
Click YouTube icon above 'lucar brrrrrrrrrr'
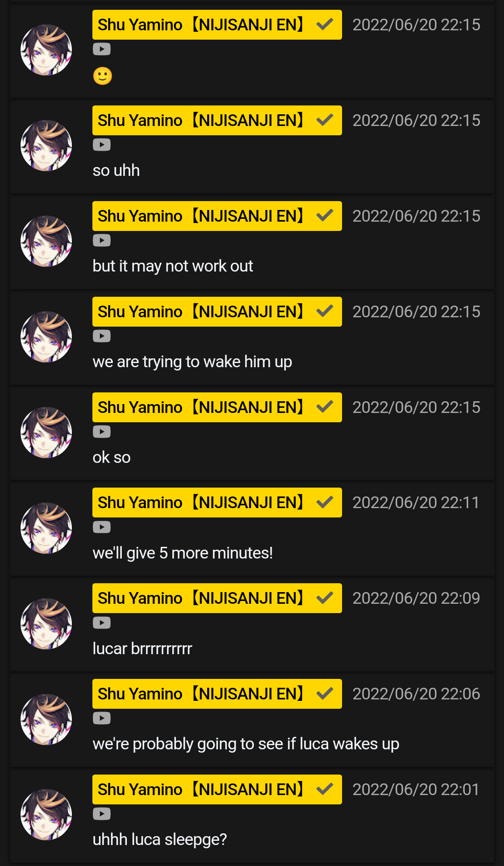101,623
